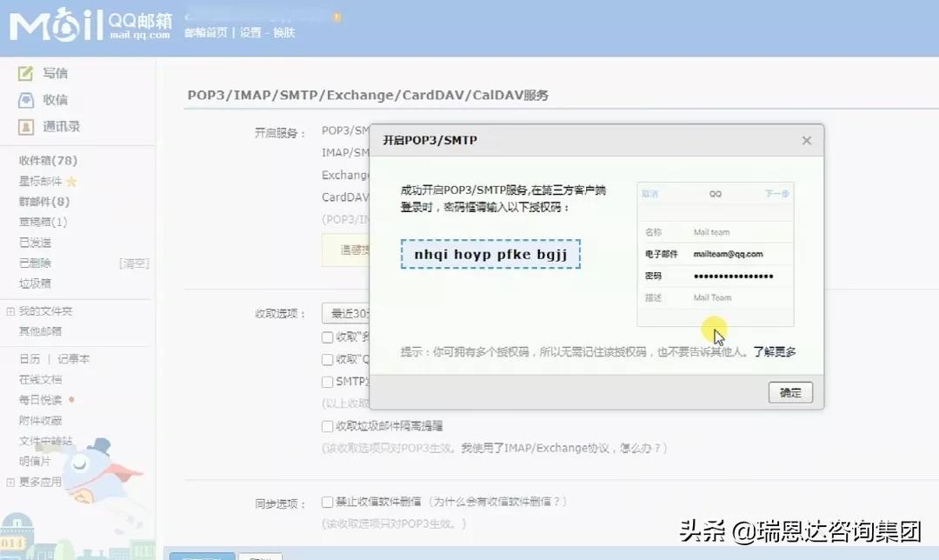Toggle 收取垃圾邮件隔离提醒 checkbox
This screenshot has width=939, height=560.
tap(327, 426)
